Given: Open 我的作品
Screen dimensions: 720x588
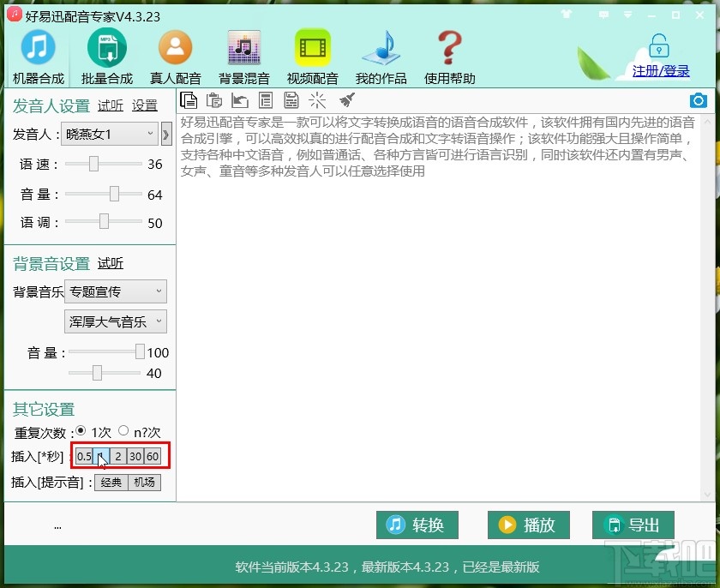Looking at the screenshot, I should 381,57.
